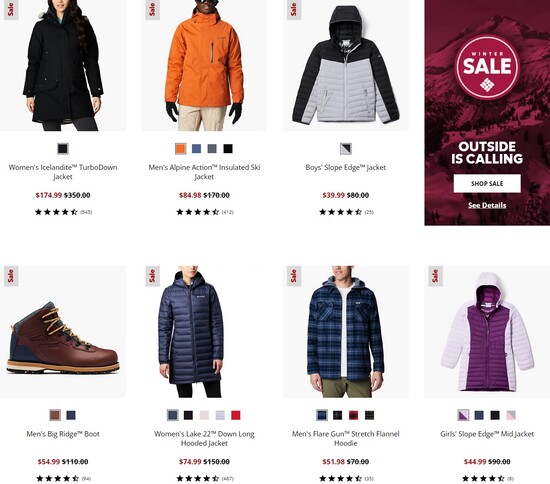Open star rating reviews for Boys' Slope Edge

346,212
